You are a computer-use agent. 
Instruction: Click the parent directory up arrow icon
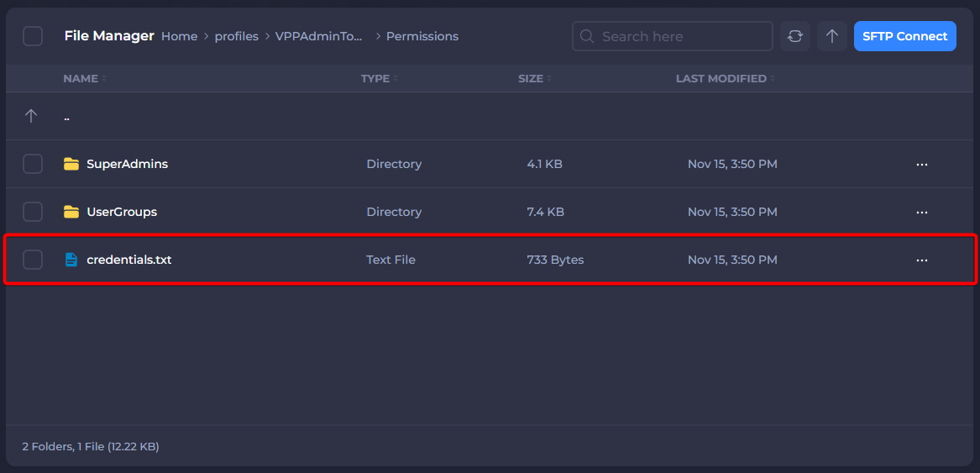point(32,116)
